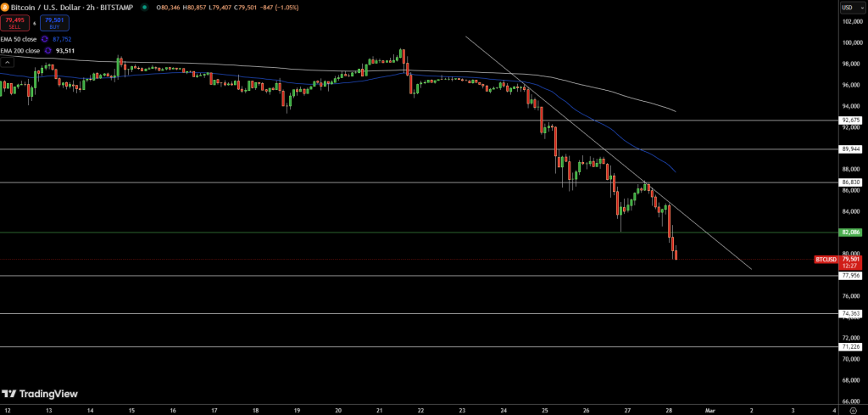868x415 pixels.
Task: Click date label 13 on the time axis
Action: (x=48, y=411)
